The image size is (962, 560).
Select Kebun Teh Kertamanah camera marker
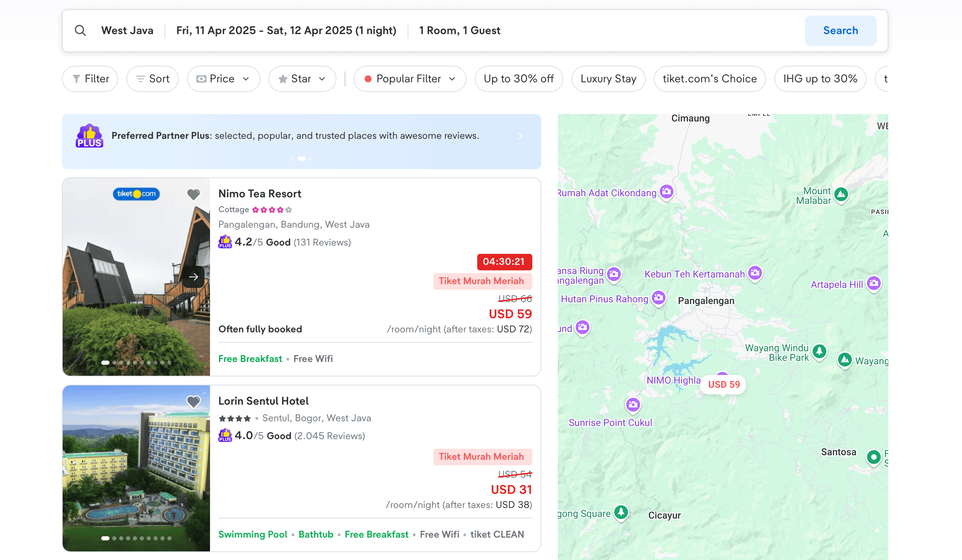point(755,273)
